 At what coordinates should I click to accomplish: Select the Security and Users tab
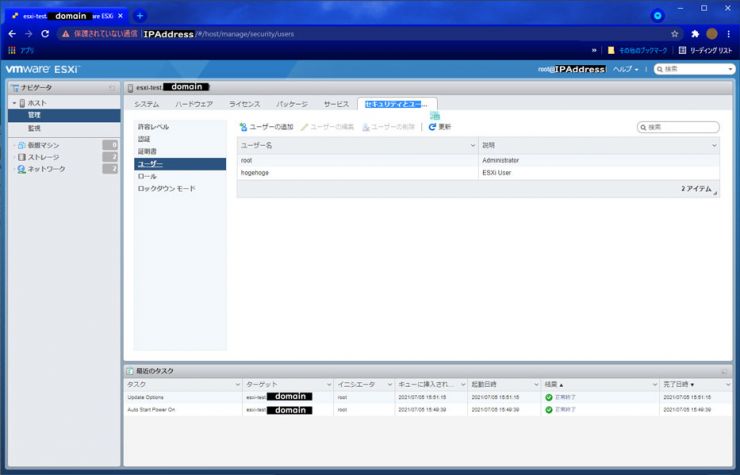point(397,104)
